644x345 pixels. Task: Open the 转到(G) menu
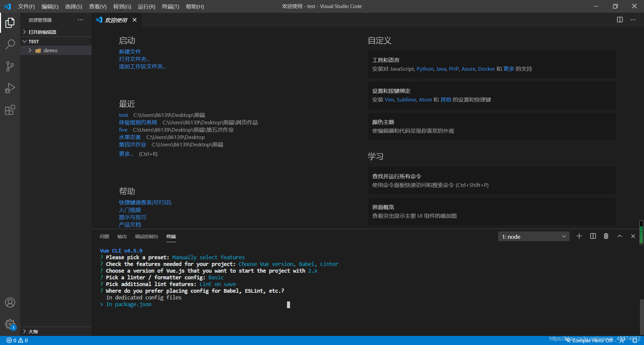122,6
